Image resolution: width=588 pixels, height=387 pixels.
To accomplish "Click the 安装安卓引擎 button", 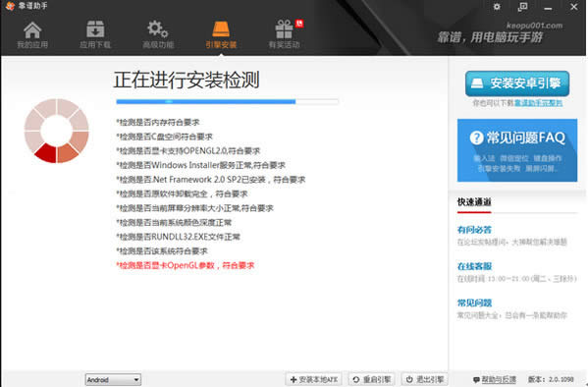I will 517,83.
